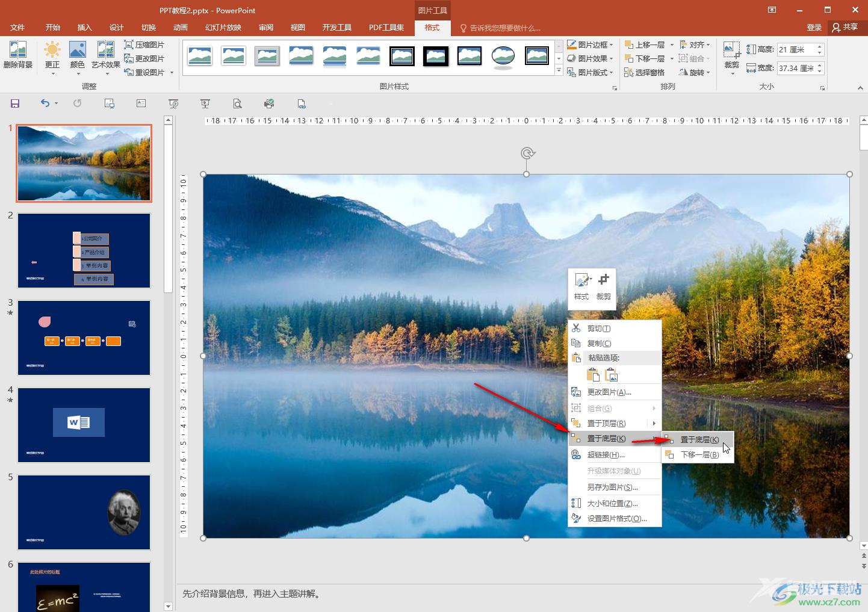
Task: Click the Save icon in quick access toolbar
Action: pos(15,104)
